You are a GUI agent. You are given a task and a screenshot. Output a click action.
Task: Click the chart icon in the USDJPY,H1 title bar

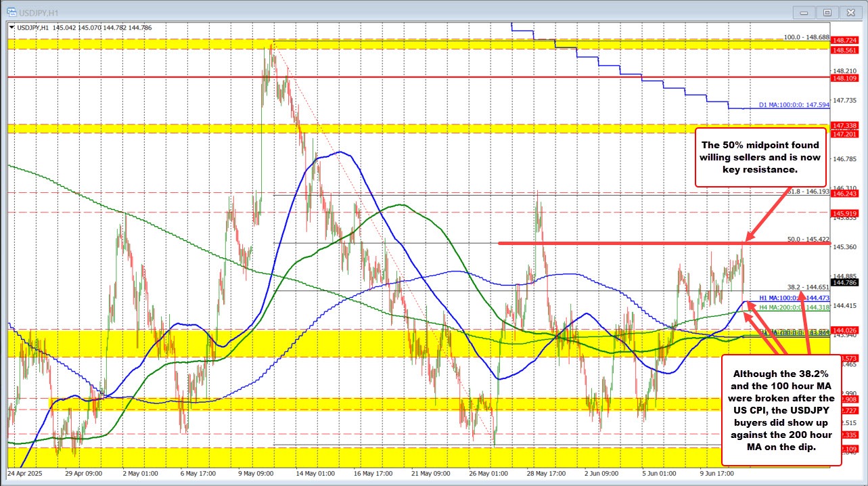tap(12, 12)
